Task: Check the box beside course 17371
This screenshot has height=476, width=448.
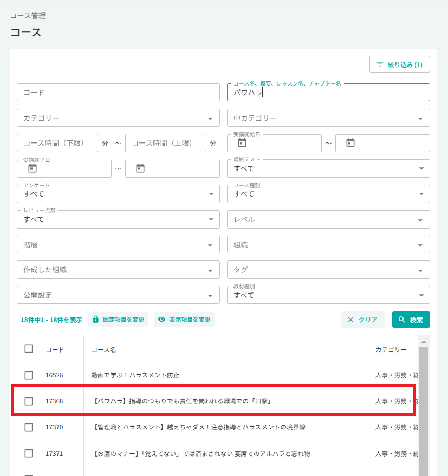Action: pos(29,453)
